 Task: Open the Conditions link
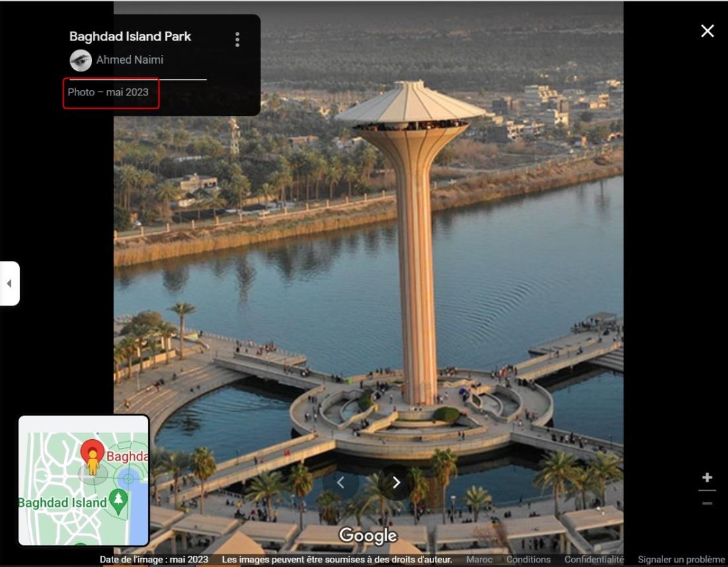pos(528,560)
